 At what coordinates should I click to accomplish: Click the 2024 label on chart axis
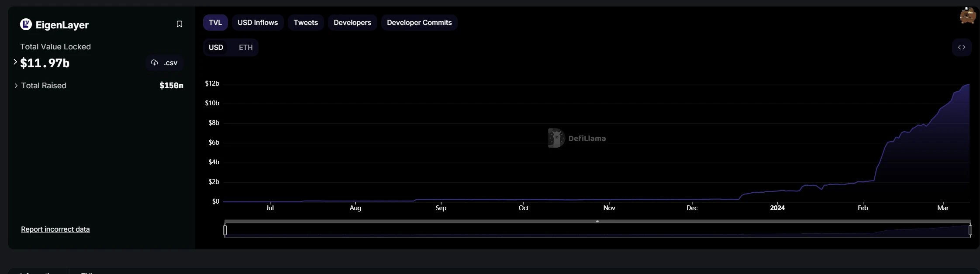click(777, 208)
